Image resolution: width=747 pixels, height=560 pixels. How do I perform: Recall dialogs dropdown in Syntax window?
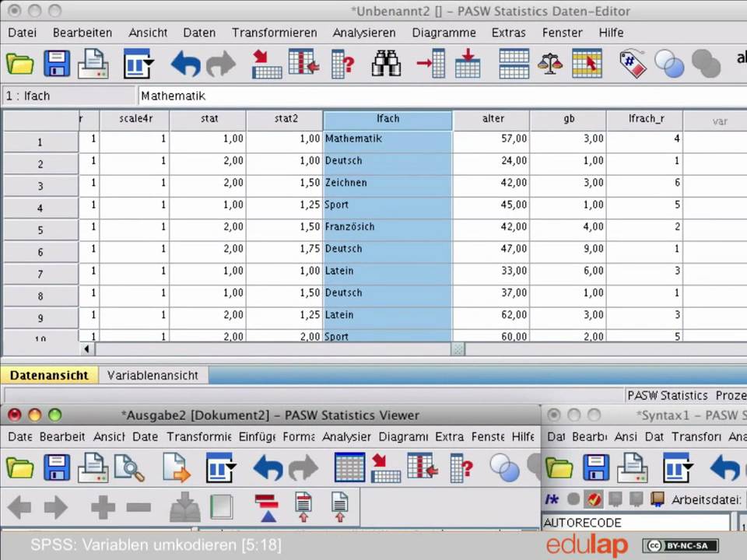[678, 468]
